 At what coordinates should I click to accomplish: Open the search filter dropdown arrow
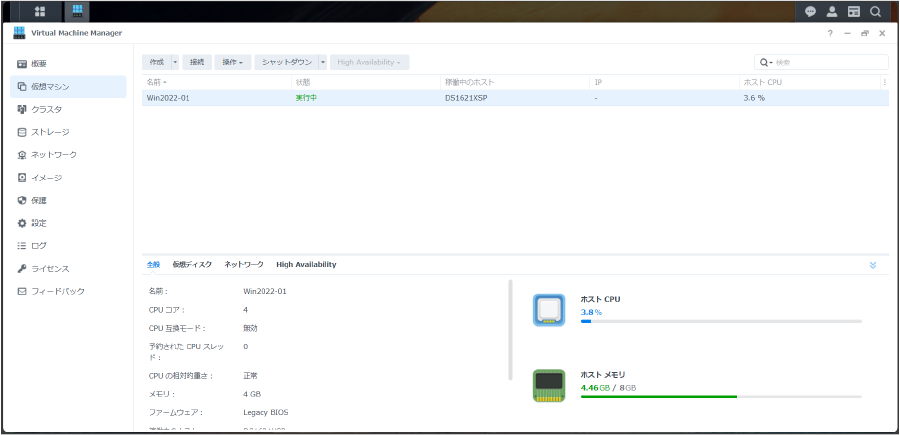click(766, 62)
